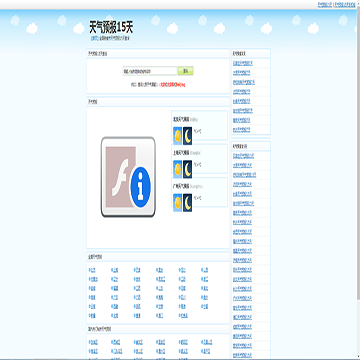Open the first link in top sidebar list
The image size is (360, 360).
click(243, 63)
